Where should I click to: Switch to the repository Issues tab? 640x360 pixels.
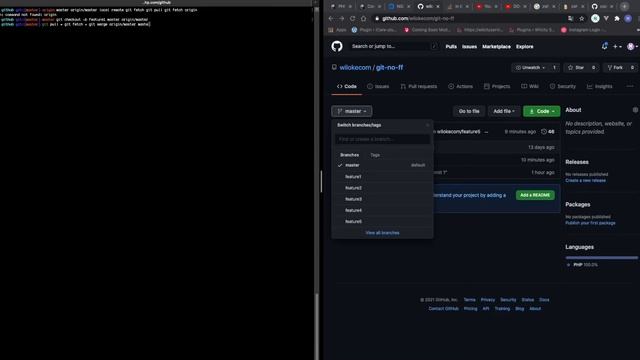coord(378,87)
